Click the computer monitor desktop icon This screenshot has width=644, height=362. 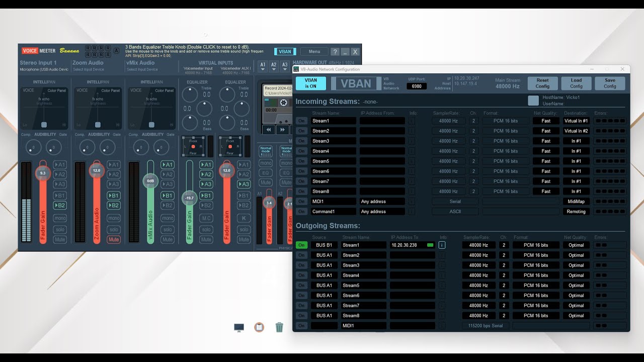point(239,327)
